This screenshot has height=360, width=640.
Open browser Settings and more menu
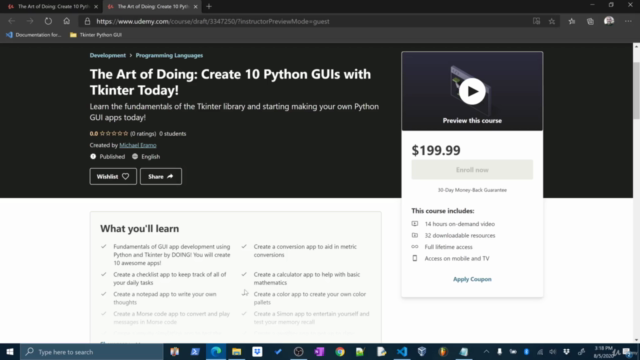click(x=628, y=21)
